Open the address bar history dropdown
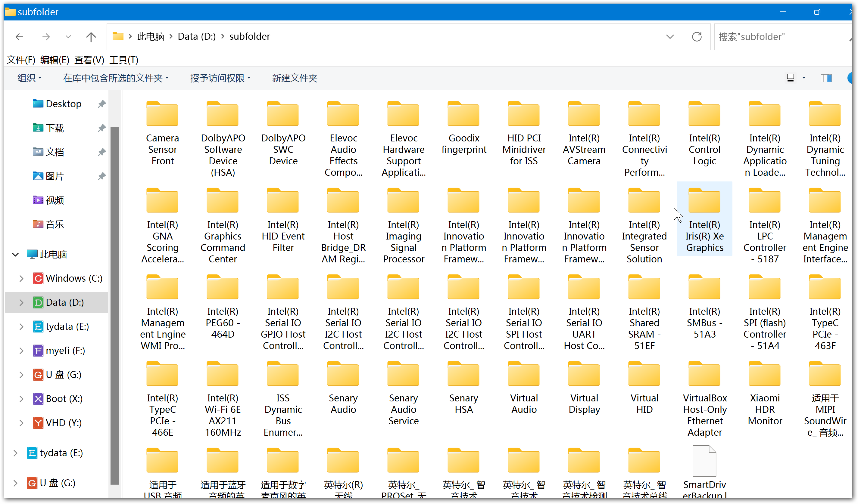Viewport: 858px width, 504px height. [670, 37]
